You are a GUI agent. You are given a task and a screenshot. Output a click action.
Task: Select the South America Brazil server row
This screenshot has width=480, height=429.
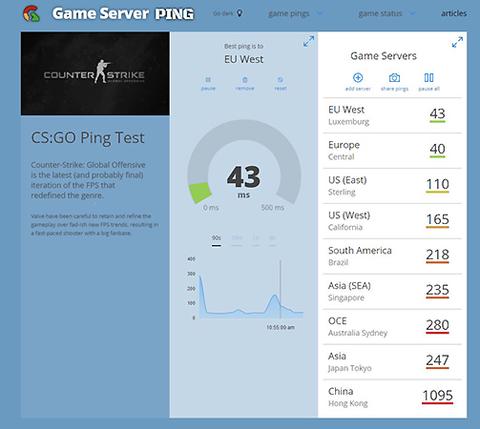pyautogui.click(x=392, y=256)
